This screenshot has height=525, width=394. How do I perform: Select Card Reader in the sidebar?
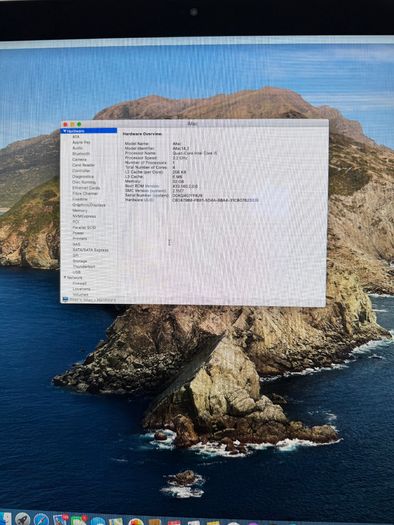click(x=83, y=165)
